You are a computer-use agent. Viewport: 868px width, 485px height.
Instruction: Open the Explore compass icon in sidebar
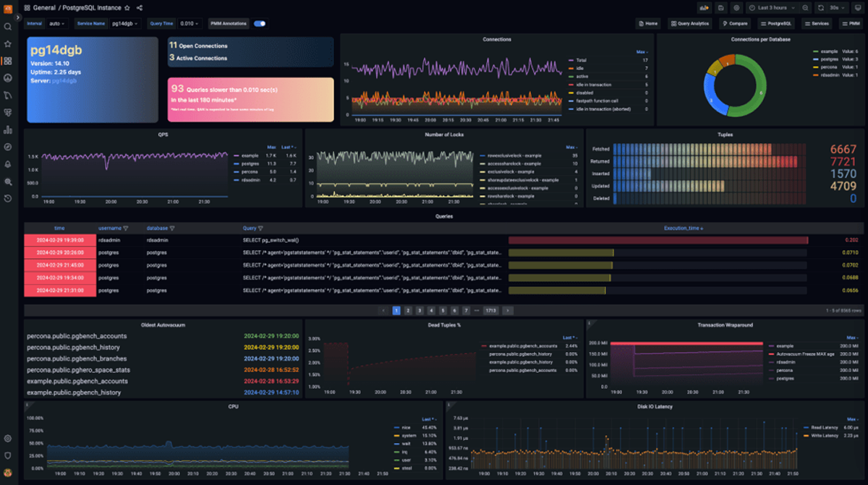click(8, 147)
